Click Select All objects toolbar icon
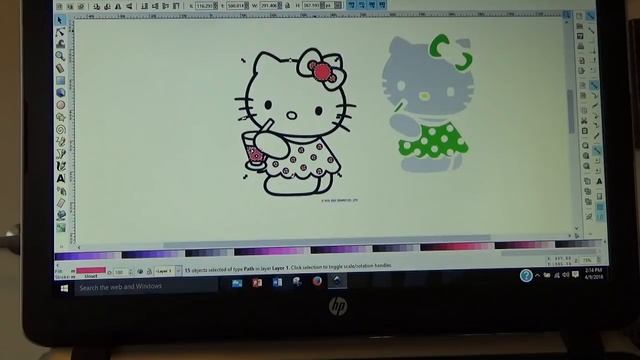The height and width of the screenshot is (360, 640). coord(60,7)
